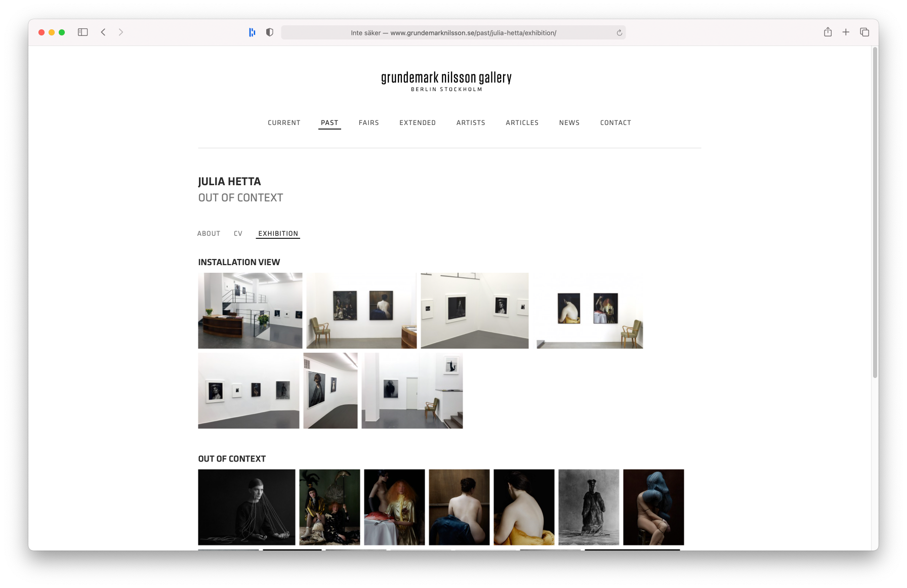907x588 pixels.
Task: Open the blue extension icon in toolbar
Action: [x=252, y=32]
